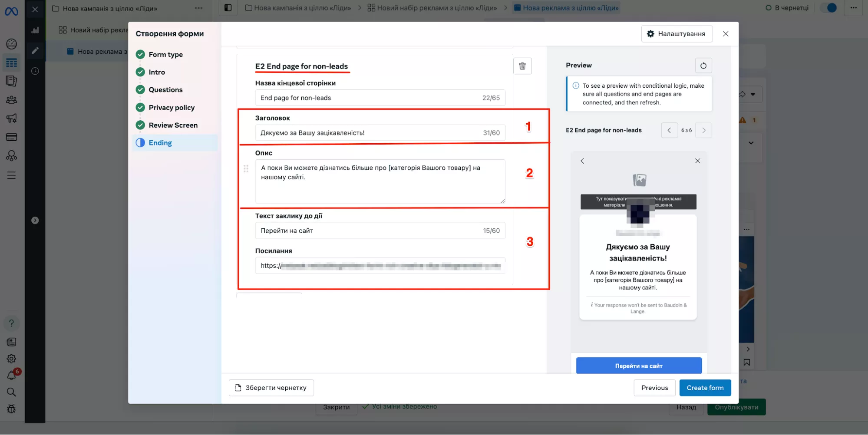Go to previous preview page
The height and width of the screenshot is (435, 868).
(x=669, y=130)
